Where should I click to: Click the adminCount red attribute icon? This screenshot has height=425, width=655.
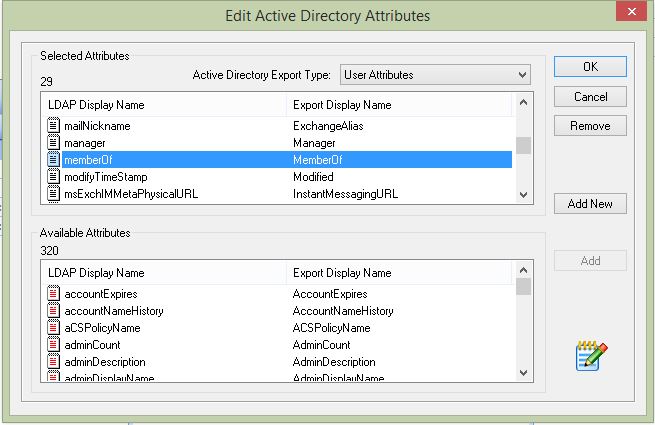pos(53,345)
